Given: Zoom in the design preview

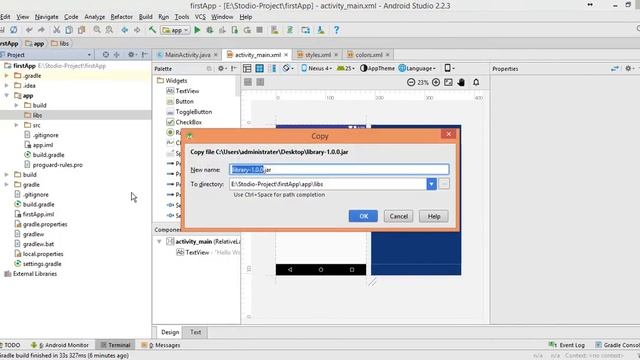Looking at the screenshot, I should click(x=436, y=82).
